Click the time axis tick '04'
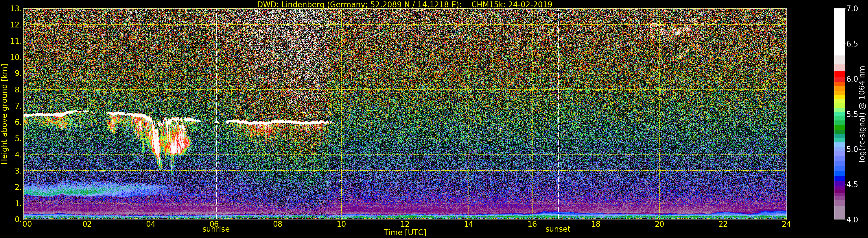 pos(151,224)
